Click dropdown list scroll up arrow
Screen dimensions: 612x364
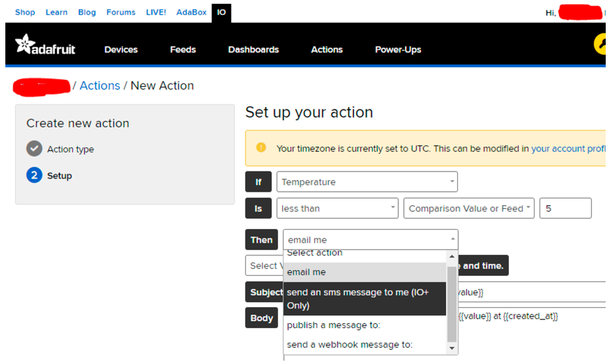[x=452, y=257]
